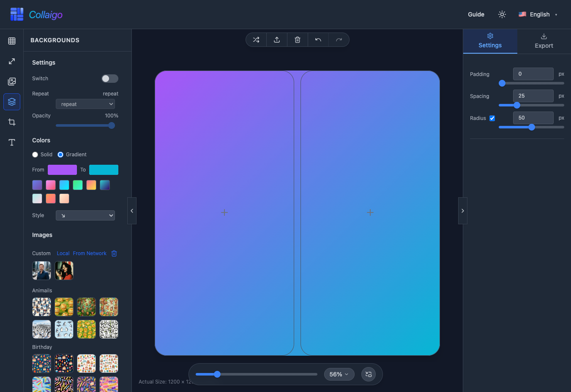Open the English language dropdown

coord(538,14)
